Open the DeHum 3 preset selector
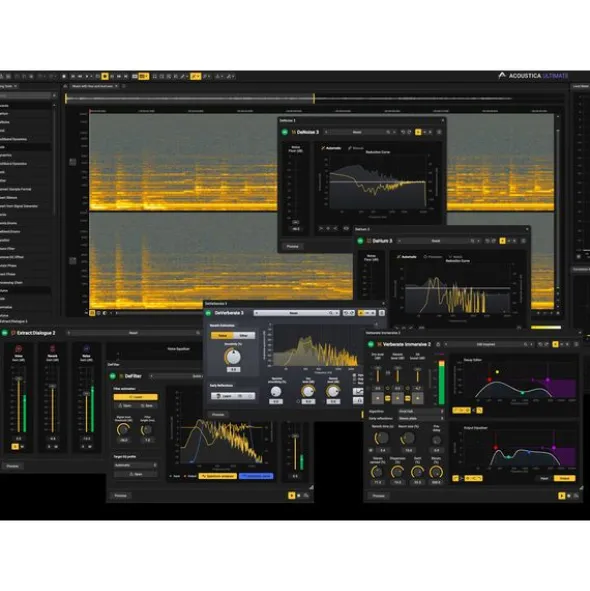Image resolution: width=590 pixels, height=591 pixels. 437,241
